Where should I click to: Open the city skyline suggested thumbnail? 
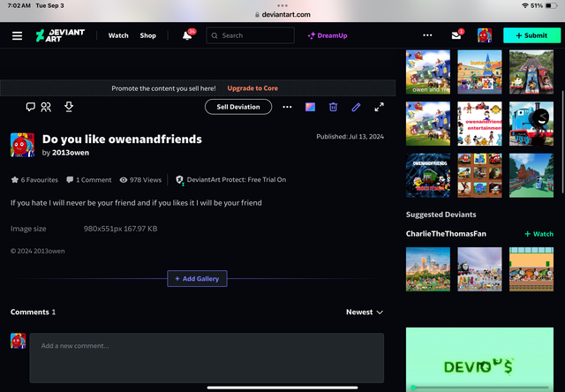[x=428, y=269]
